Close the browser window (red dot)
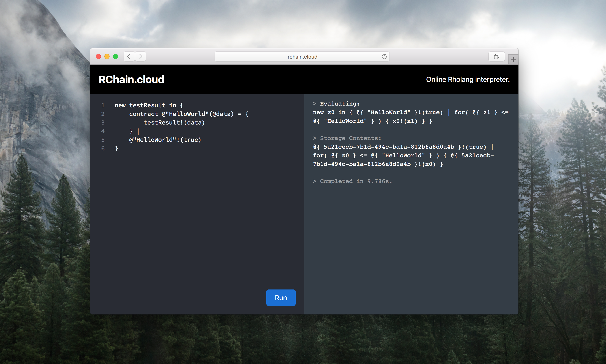The height and width of the screenshot is (364, 606). (x=98, y=57)
